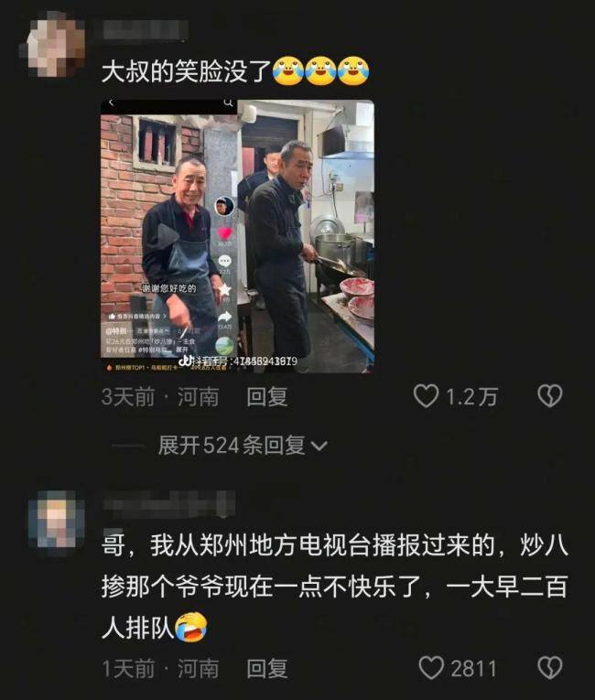This screenshot has width=595, height=700.
Task: Tap the back arrow inside the embedded screenshot
Action: 112,103
